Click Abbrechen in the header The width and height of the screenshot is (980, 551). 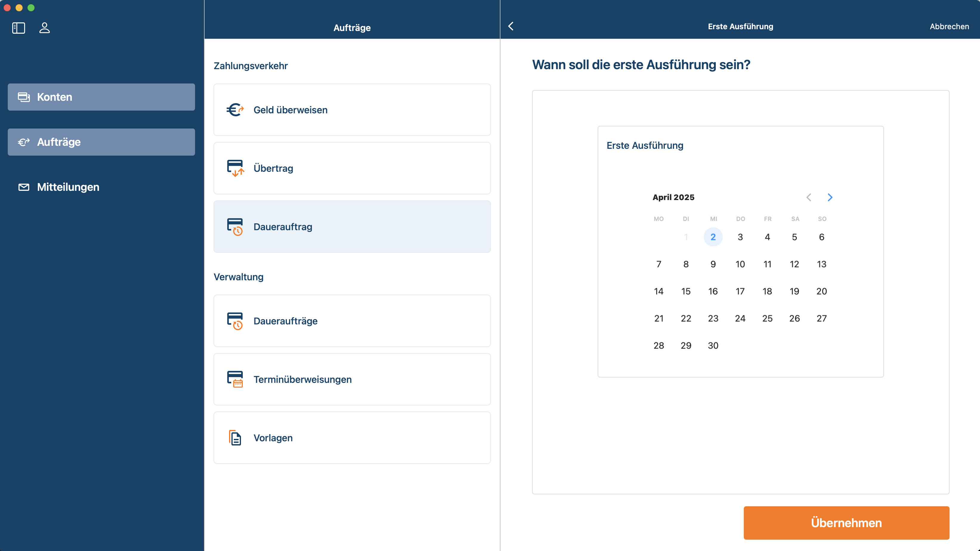949,26
